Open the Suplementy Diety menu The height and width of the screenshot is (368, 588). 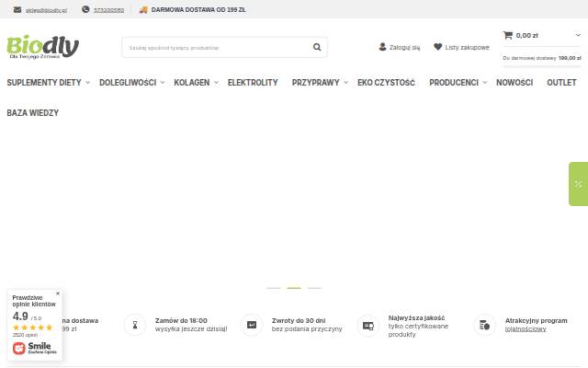pos(44,83)
